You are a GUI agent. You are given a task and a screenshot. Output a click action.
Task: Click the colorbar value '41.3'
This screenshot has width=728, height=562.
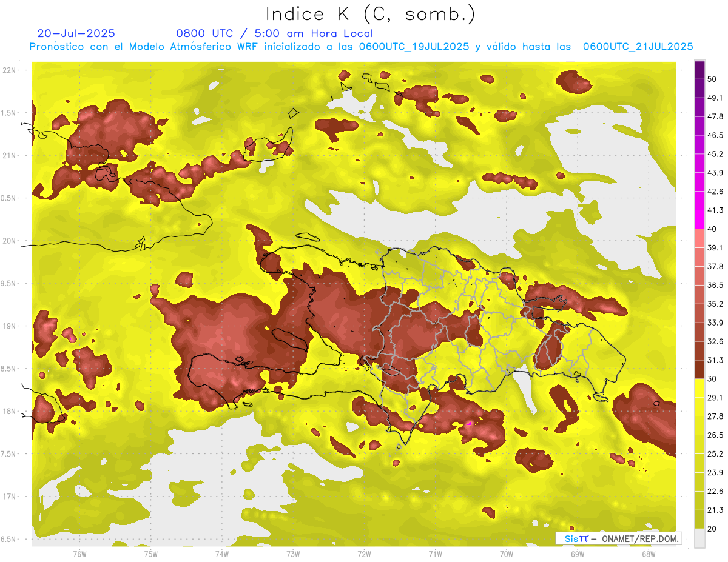point(715,210)
